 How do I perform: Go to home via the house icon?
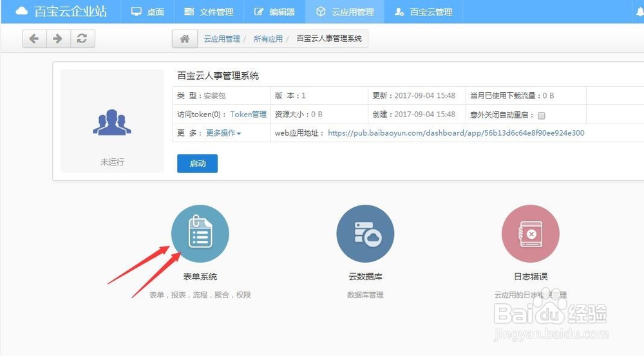click(185, 39)
